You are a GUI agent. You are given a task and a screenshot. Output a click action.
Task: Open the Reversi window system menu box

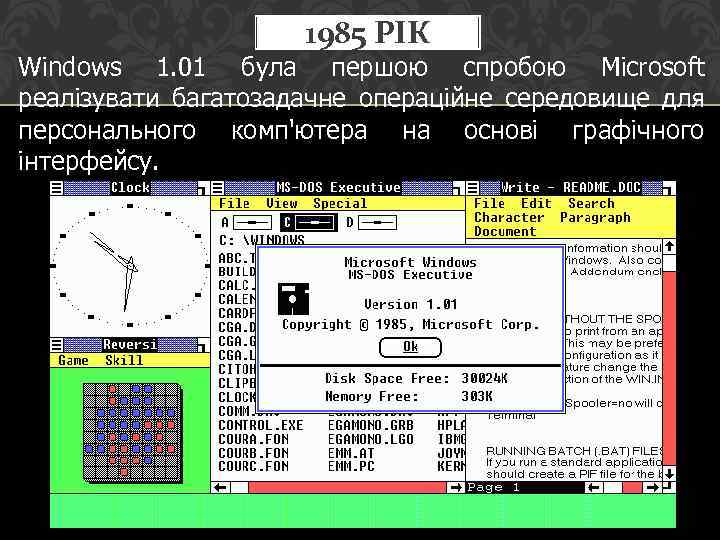click(x=56, y=345)
